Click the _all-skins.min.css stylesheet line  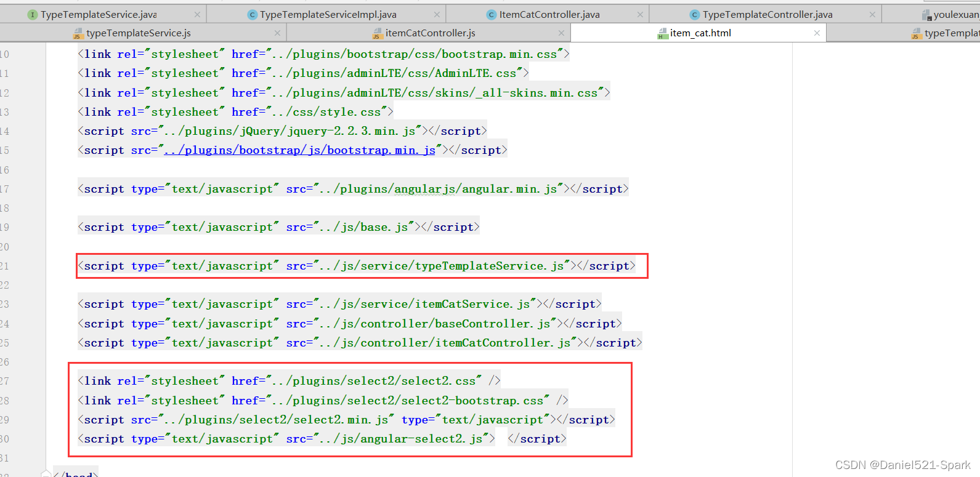click(x=344, y=93)
